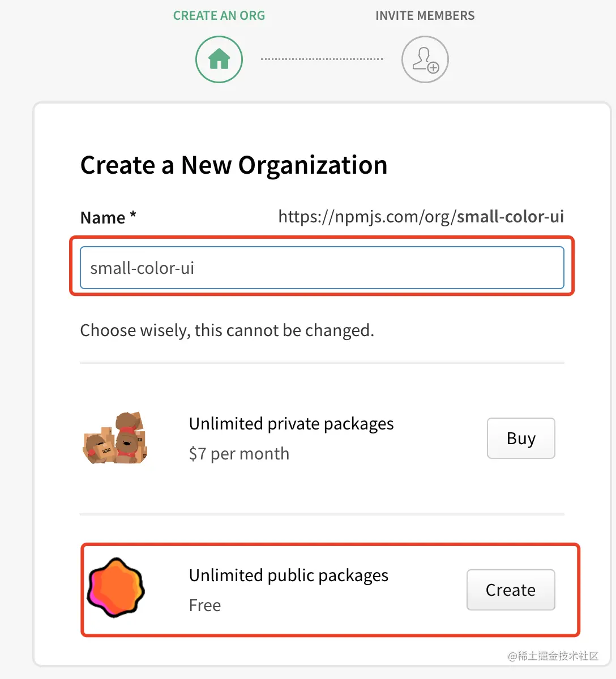Go to the INVITE MEMBERS step label
This screenshot has width=616, height=679.
click(x=425, y=16)
